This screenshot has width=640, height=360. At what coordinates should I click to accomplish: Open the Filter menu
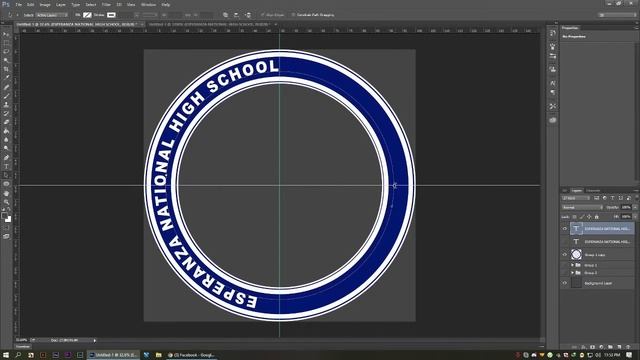pos(106,4)
